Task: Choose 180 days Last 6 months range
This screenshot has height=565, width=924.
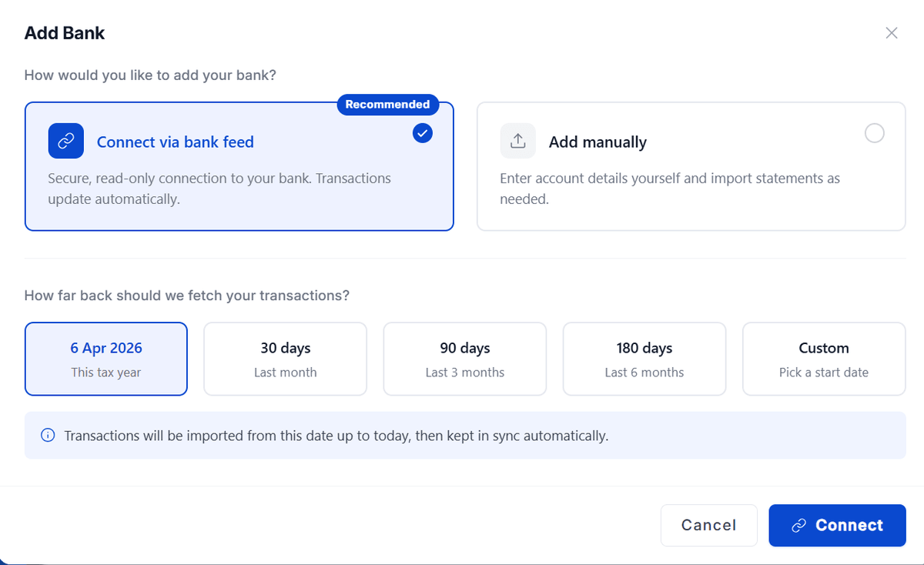Action: 644,359
